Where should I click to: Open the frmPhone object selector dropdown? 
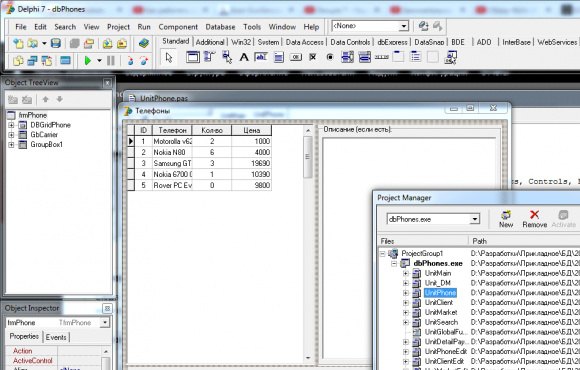click(x=105, y=323)
